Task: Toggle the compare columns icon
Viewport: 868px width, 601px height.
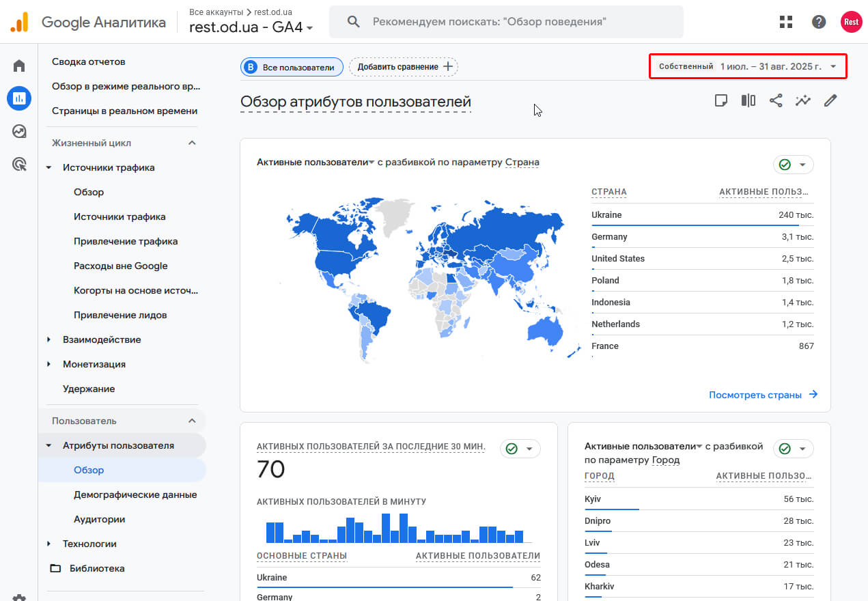Action: (x=748, y=100)
